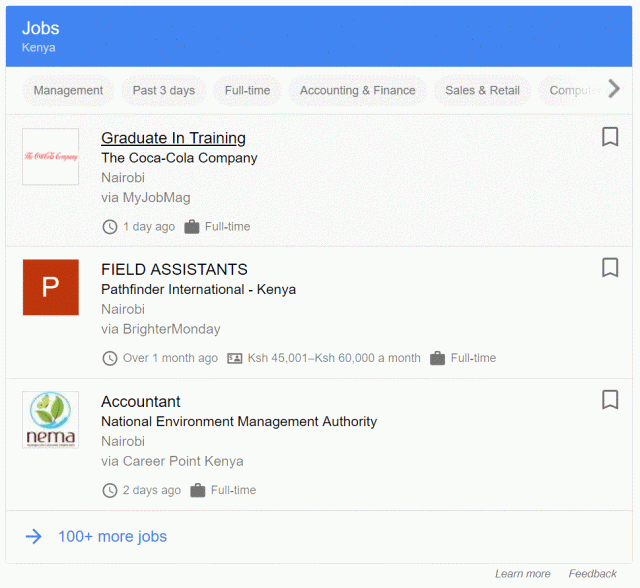Image resolution: width=640 pixels, height=588 pixels.
Task: Choose Accounting & Finance filter chip
Action: tap(358, 90)
